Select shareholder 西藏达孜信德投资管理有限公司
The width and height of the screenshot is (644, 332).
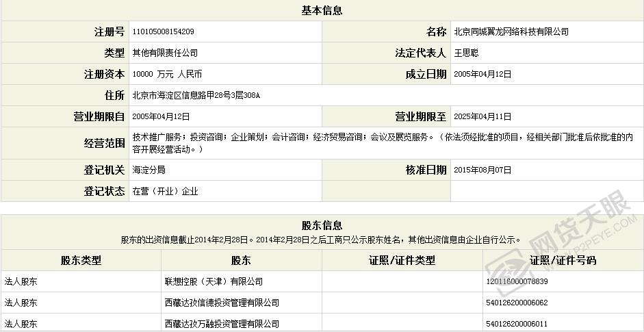pyautogui.click(x=222, y=303)
